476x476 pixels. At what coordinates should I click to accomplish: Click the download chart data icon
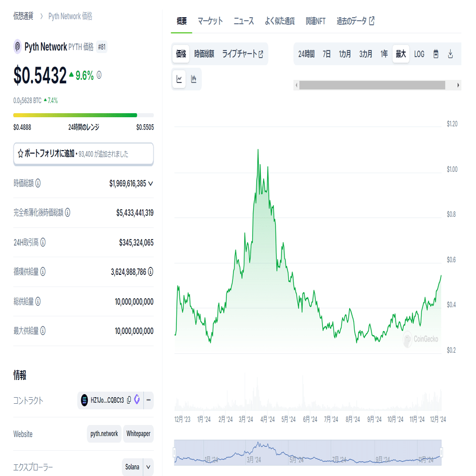(x=451, y=54)
